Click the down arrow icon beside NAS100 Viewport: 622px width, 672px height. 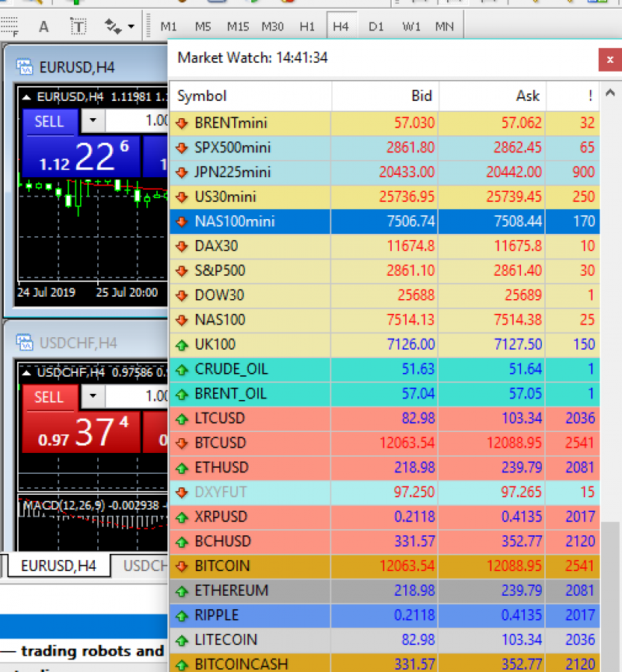coord(182,320)
